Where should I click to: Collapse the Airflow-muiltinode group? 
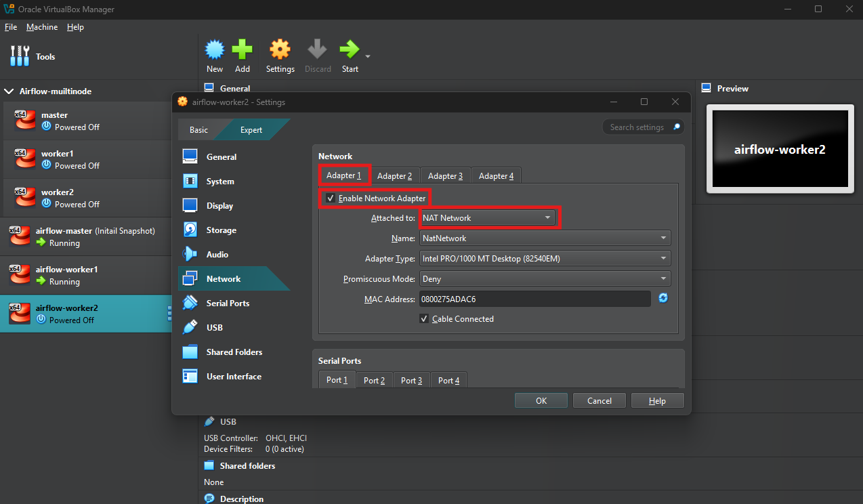9,91
